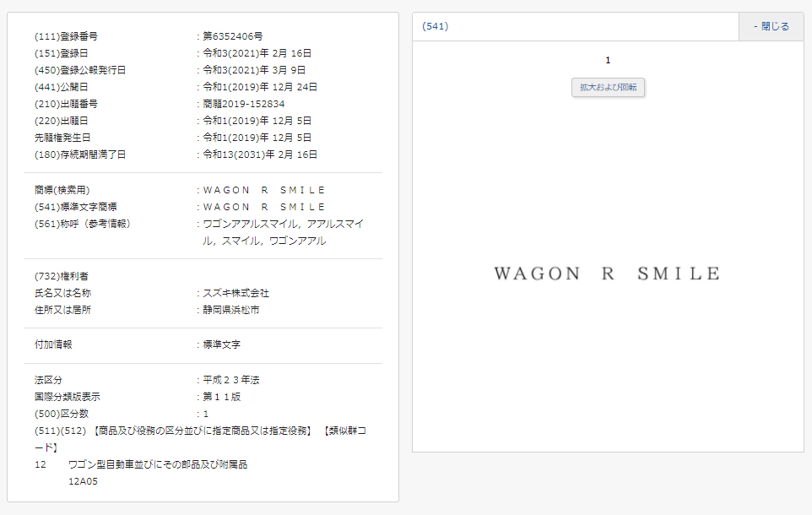Select international classification edition 第１１版
The height and width of the screenshot is (515, 812).
coord(222,397)
